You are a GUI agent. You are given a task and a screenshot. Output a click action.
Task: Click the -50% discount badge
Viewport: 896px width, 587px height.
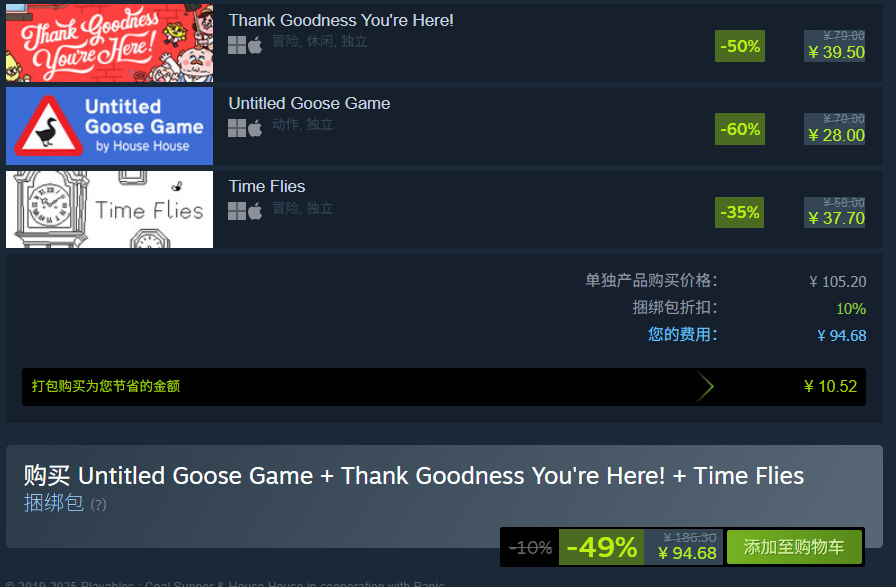point(740,46)
